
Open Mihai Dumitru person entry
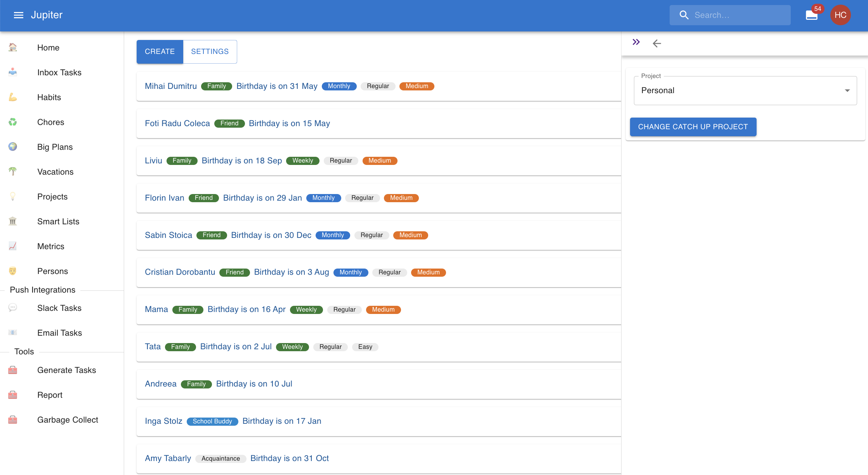pyautogui.click(x=171, y=86)
